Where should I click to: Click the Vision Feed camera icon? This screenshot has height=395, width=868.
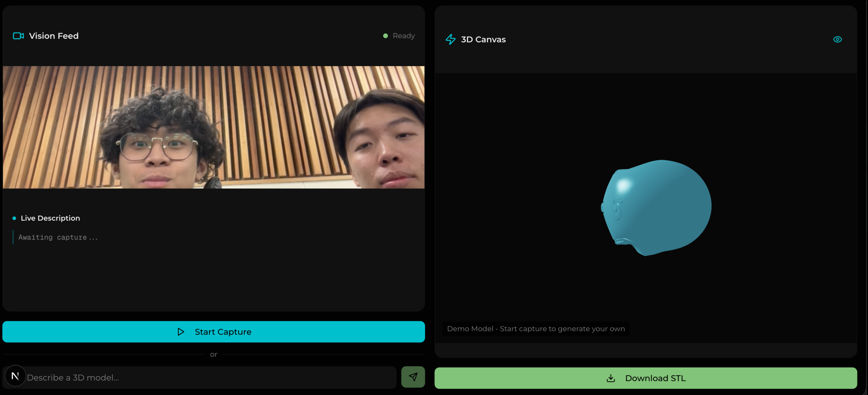[18, 36]
